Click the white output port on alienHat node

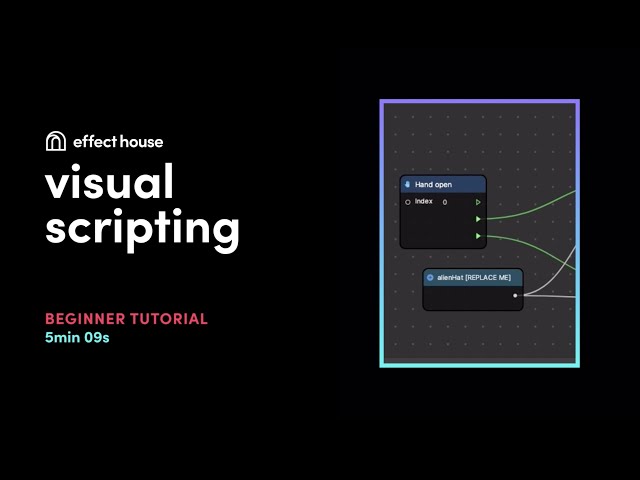pos(515,295)
